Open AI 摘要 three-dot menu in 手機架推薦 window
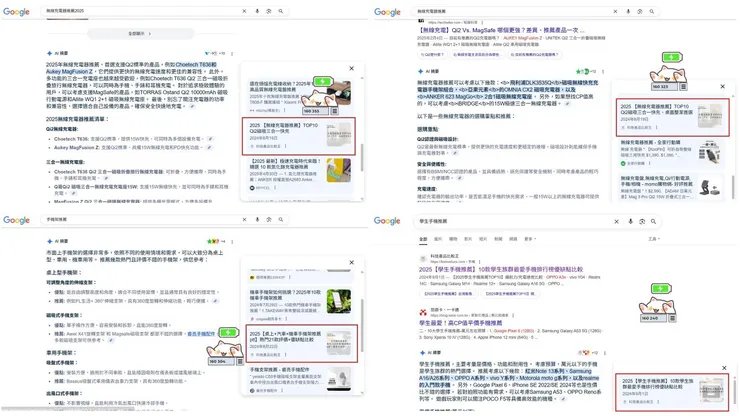This screenshot has height=416, width=740. pyautogui.click(x=232, y=241)
